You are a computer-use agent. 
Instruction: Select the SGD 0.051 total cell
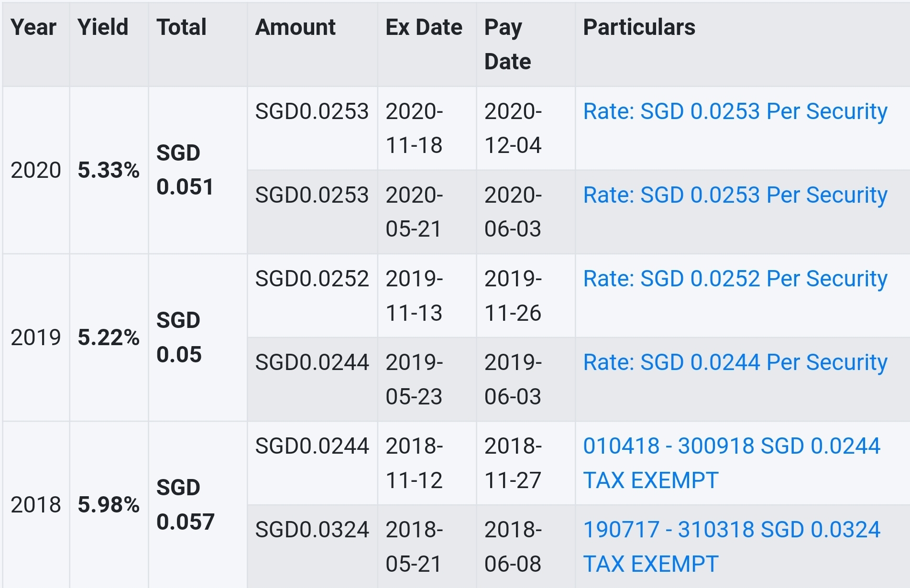pos(198,170)
